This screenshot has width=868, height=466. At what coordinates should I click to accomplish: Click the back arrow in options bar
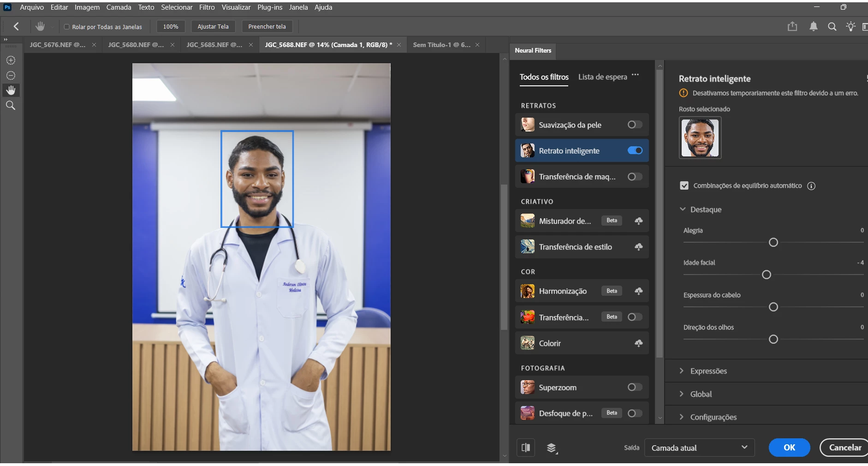16,26
